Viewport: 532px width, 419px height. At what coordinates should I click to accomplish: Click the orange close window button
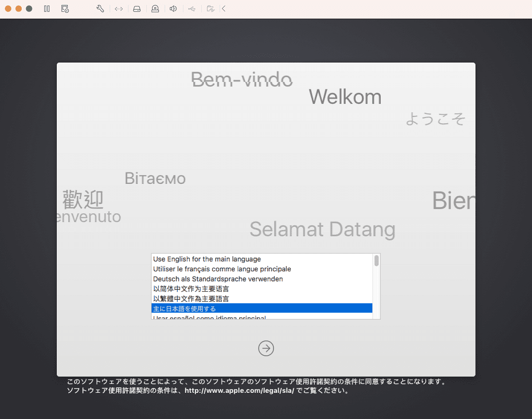8,8
